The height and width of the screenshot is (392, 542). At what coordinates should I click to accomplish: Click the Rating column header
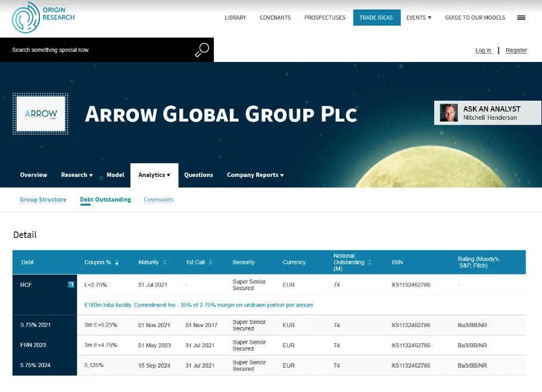point(479,262)
